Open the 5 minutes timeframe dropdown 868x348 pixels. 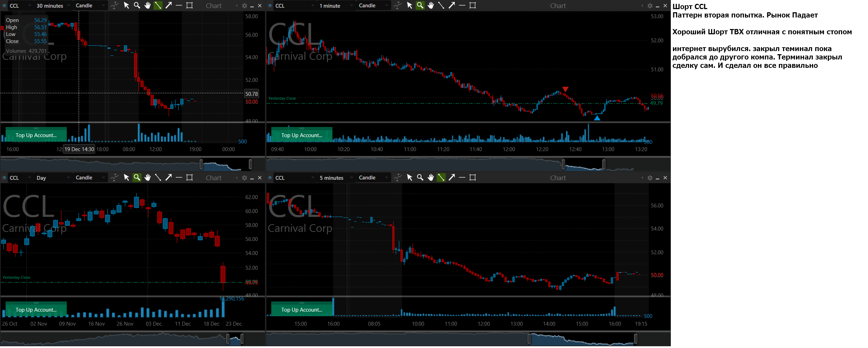tap(336, 178)
